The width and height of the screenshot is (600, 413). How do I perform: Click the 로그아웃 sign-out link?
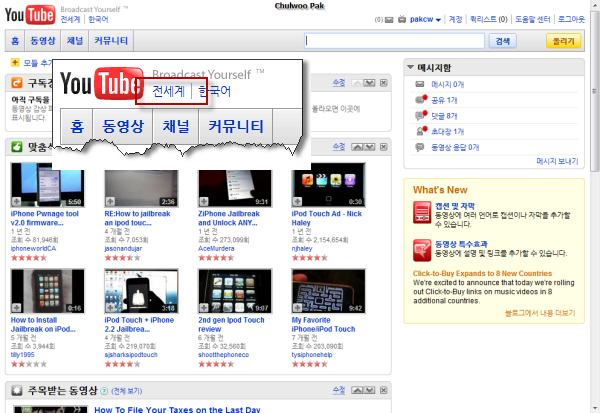pyautogui.click(x=571, y=19)
